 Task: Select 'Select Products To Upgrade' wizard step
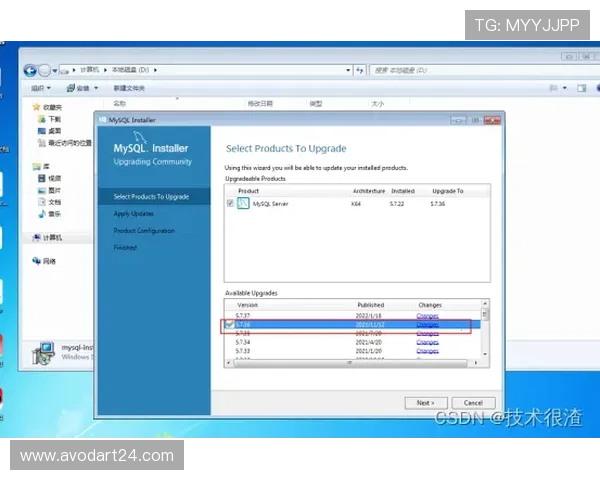tap(151, 197)
